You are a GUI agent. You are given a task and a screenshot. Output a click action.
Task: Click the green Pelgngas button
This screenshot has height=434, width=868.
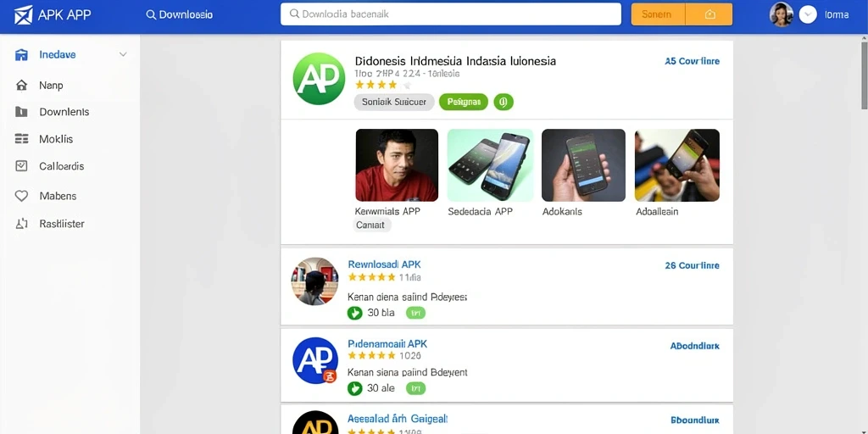464,102
